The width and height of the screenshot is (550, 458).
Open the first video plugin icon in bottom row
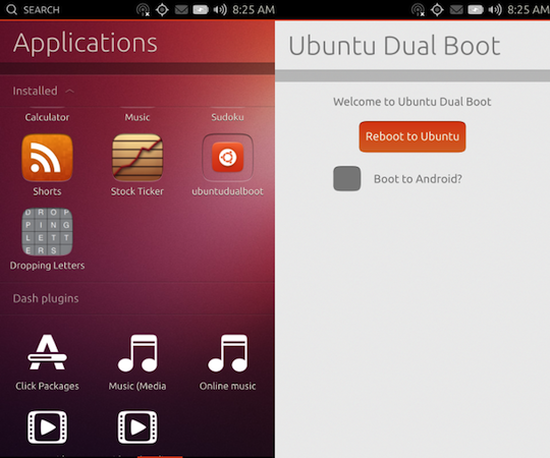47,427
